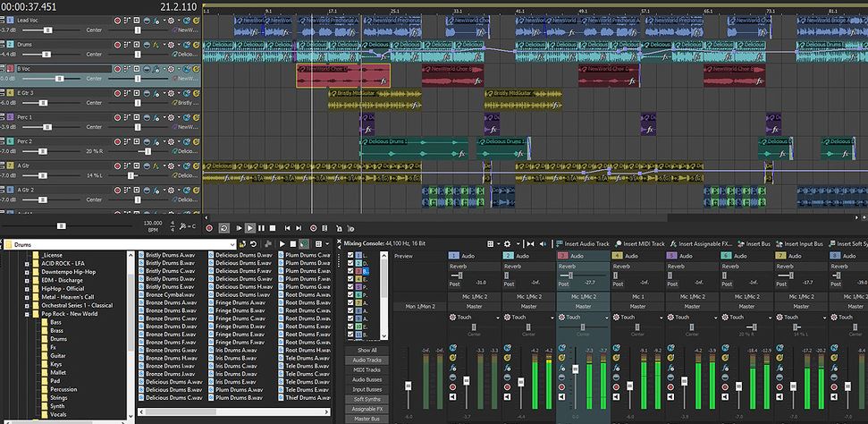This screenshot has height=424, width=868.
Task: Click Insert Bus in Mixing Console
Action: click(754, 244)
